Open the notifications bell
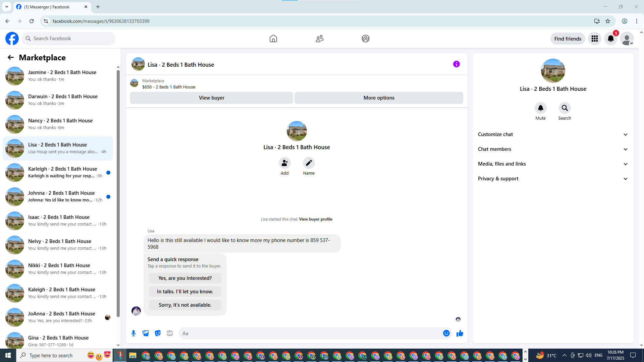Image resolution: width=644 pixels, height=362 pixels. tap(611, 39)
